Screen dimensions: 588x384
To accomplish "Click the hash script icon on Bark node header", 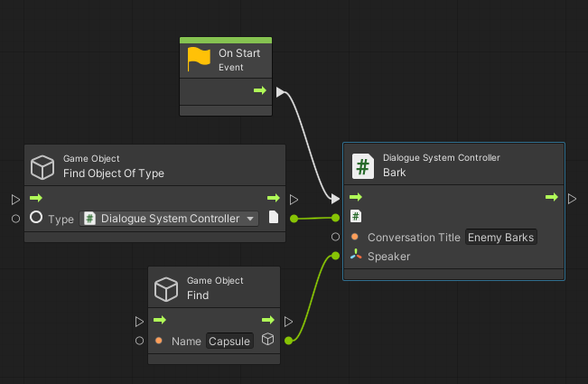I will click(362, 166).
